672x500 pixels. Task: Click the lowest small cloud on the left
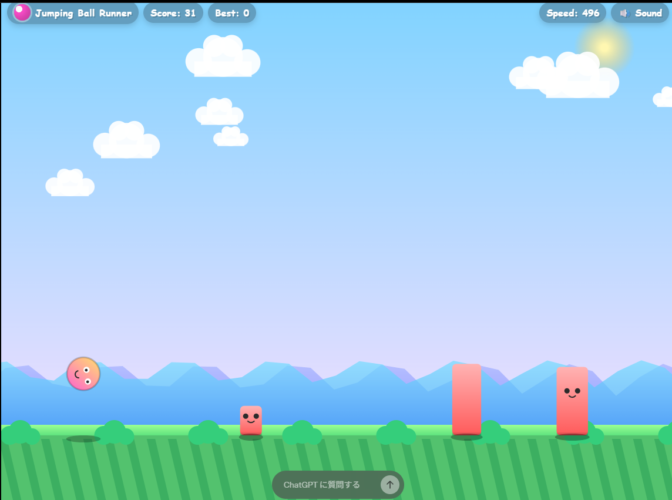coord(70,184)
